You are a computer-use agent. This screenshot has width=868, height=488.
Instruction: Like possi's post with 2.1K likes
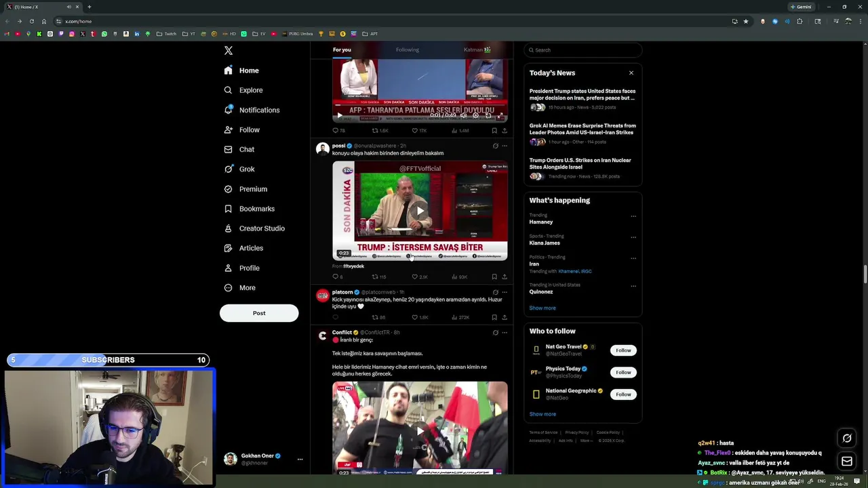(420, 277)
